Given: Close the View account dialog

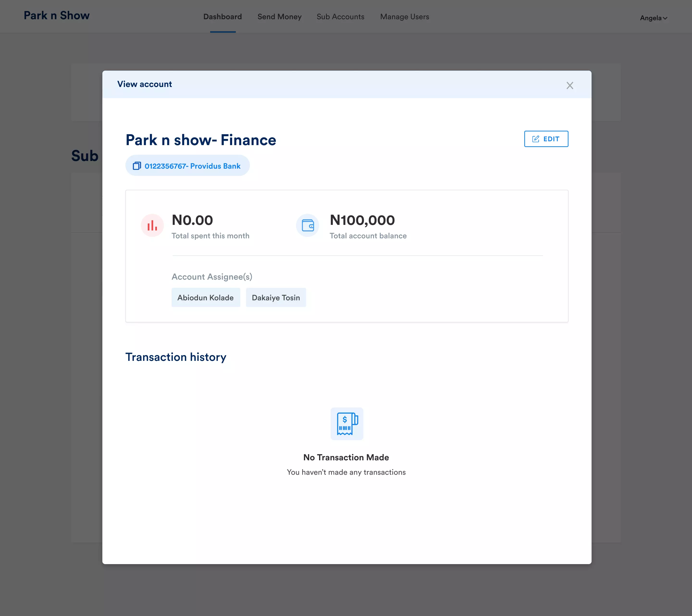Looking at the screenshot, I should [x=570, y=85].
